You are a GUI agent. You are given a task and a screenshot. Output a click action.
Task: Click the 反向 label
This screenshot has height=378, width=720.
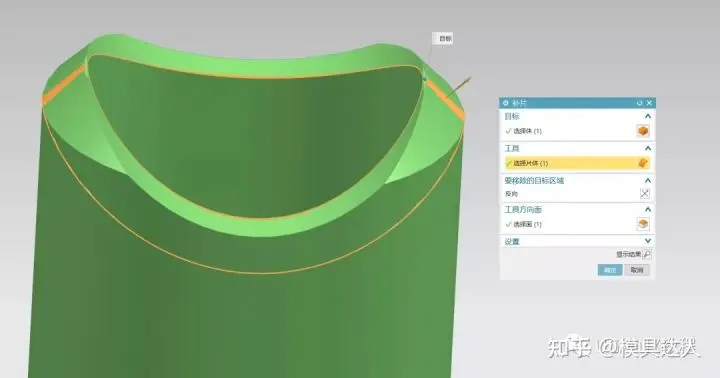512,194
